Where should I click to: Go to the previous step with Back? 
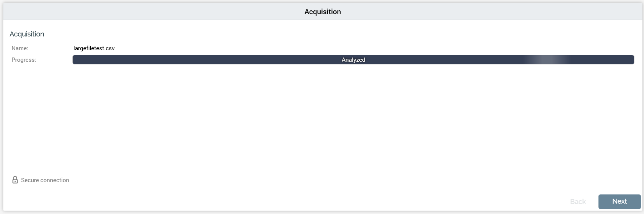click(x=578, y=202)
